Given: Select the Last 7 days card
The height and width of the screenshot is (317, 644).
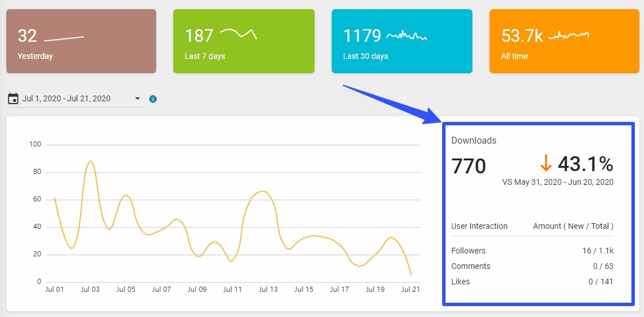Looking at the screenshot, I should point(244,41).
